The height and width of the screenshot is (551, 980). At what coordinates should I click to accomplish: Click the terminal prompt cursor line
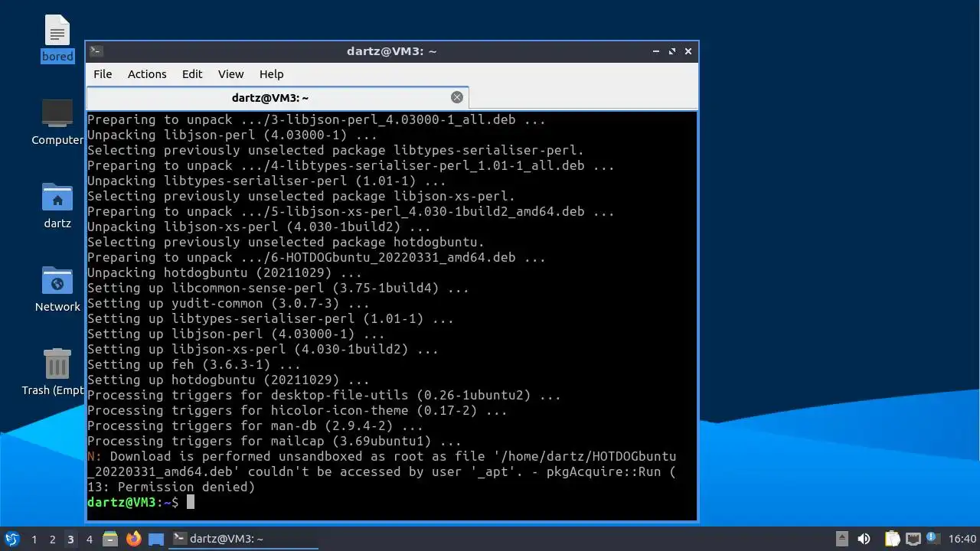pos(141,502)
